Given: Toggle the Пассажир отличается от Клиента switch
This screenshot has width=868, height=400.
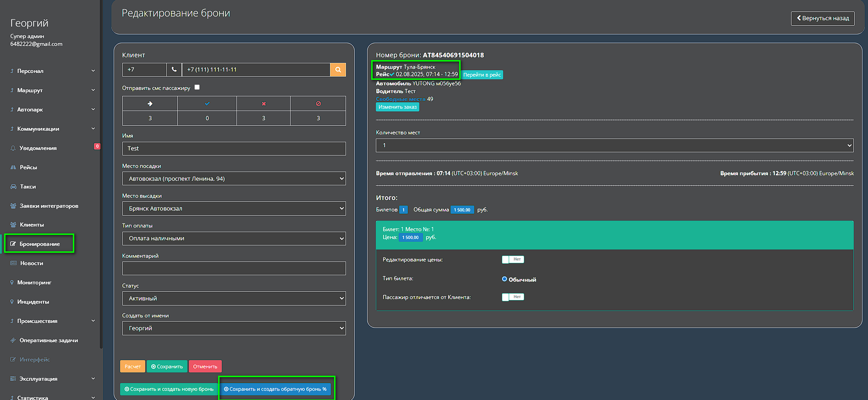Looking at the screenshot, I should pyautogui.click(x=513, y=297).
